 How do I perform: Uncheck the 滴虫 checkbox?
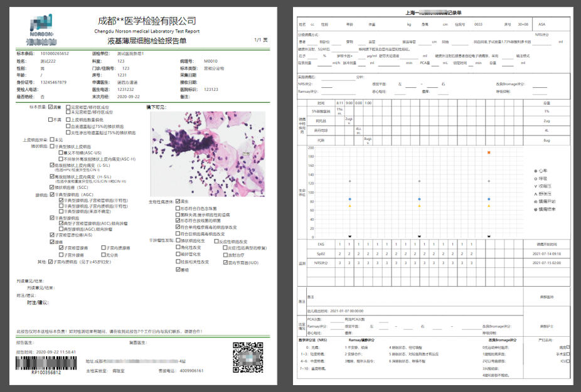178,201
